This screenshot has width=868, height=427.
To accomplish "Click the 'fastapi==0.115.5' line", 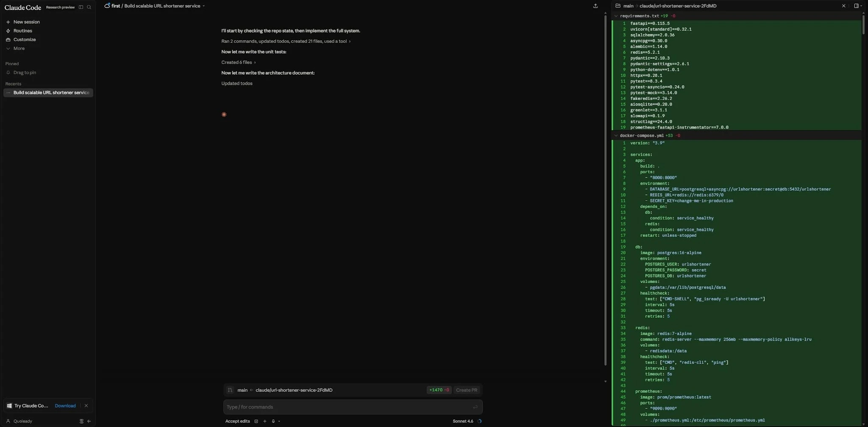I will 650,24.
